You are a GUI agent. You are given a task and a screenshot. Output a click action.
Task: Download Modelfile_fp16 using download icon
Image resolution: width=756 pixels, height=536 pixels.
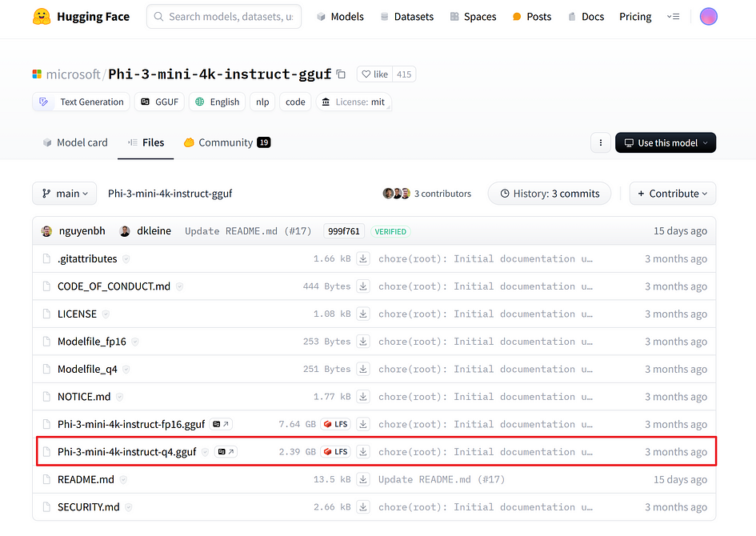(363, 342)
